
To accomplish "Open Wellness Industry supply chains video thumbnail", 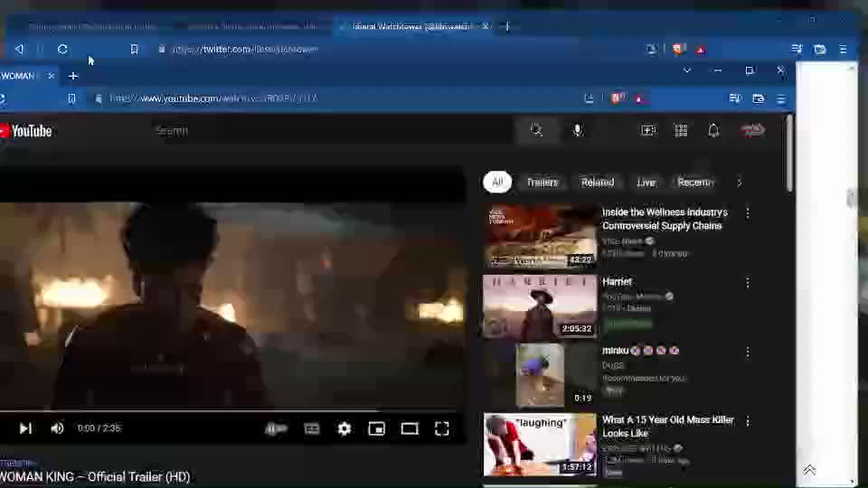I will tap(541, 237).
